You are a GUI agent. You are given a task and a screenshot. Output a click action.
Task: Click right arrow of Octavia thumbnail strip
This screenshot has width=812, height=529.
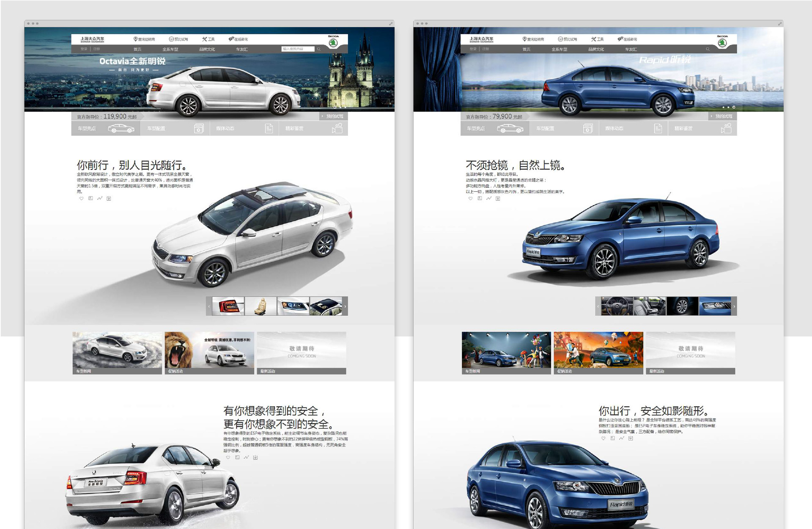pos(345,306)
